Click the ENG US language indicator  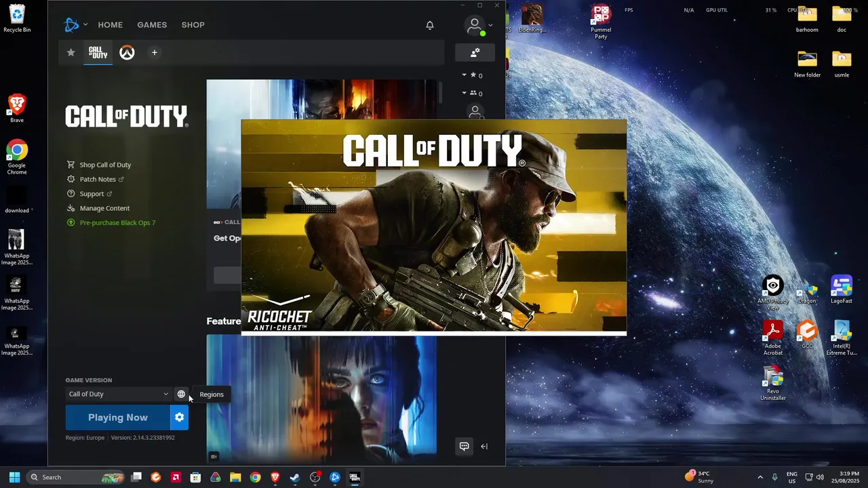click(791, 477)
